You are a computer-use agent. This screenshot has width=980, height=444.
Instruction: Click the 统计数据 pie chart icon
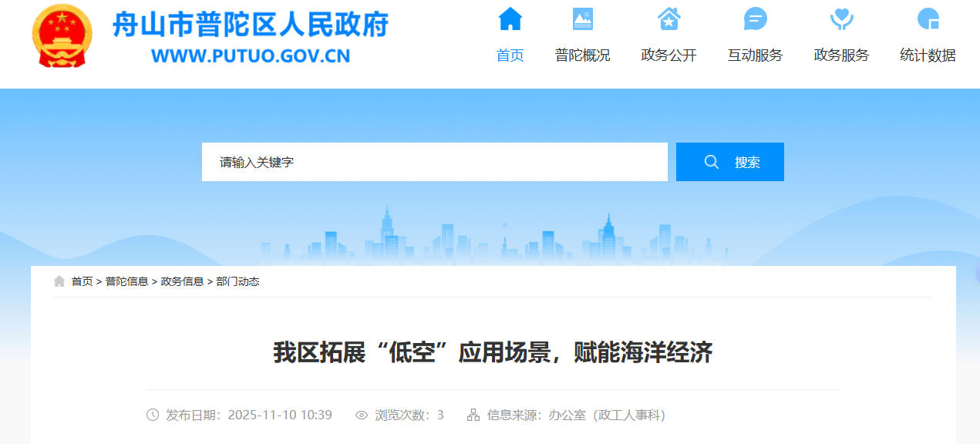click(924, 18)
